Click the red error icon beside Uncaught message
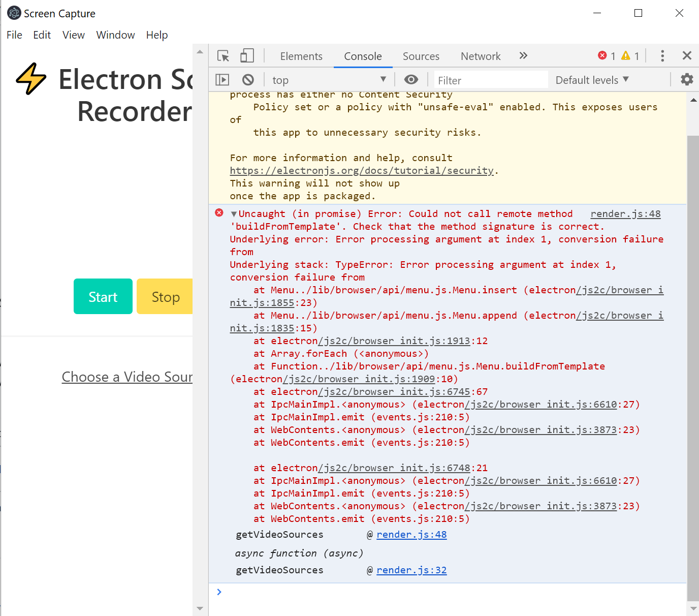The height and width of the screenshot is (616, 699). pyautogui.click(x=219, y=213)
